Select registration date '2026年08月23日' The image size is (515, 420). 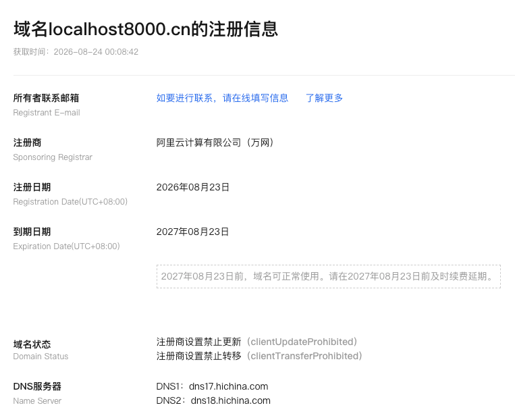[193, 187]
